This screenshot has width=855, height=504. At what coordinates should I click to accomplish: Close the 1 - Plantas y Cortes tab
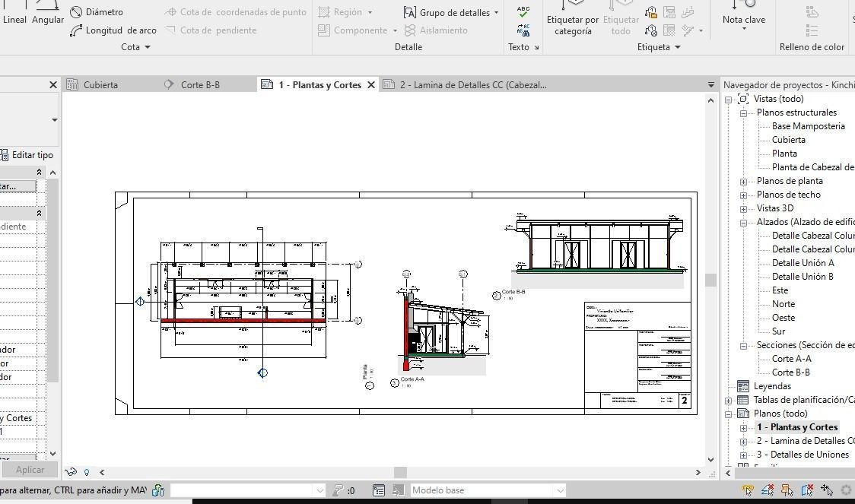click(370, 85)
